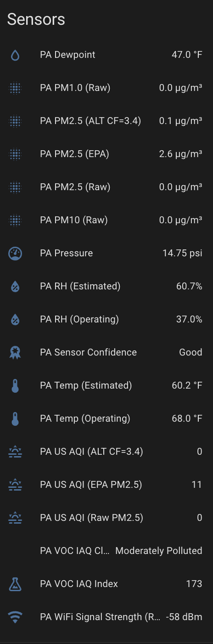
Task: Open the PA PM2.5 (ALT CF=3.4) label
Action: pos(90,121)
